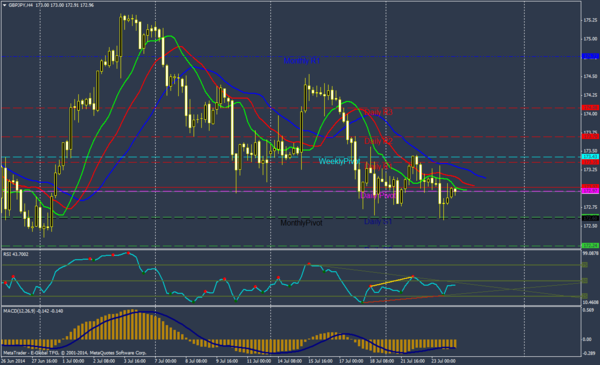The height and width of the screenshot is (365, 600).
Task: Select the Monthly R1 label
Action: (x=302, y=61)
